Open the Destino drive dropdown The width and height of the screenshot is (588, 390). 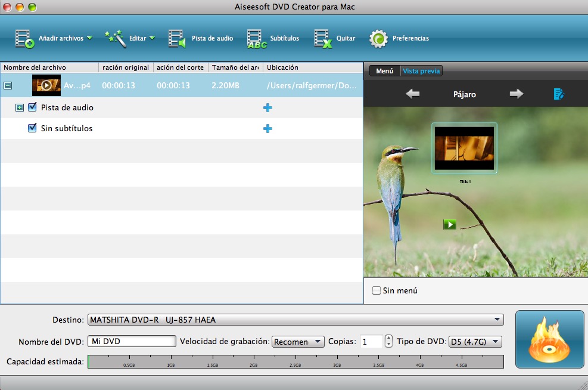295,320
